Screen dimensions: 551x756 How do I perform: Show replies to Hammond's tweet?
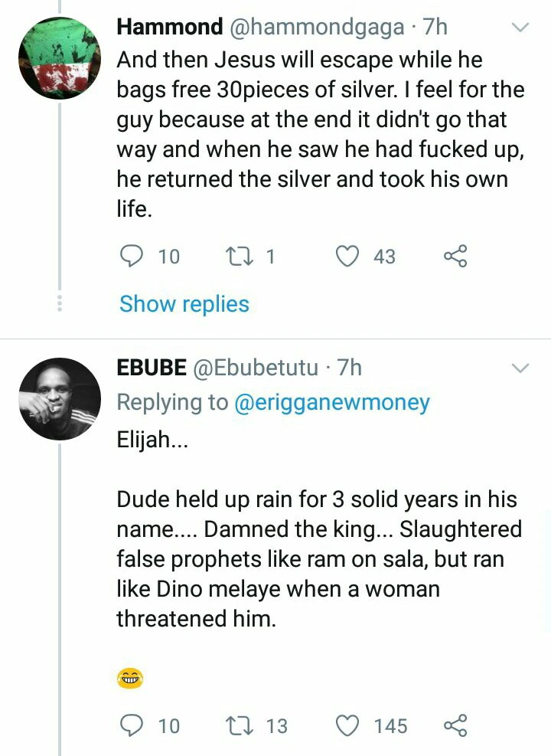184,304
